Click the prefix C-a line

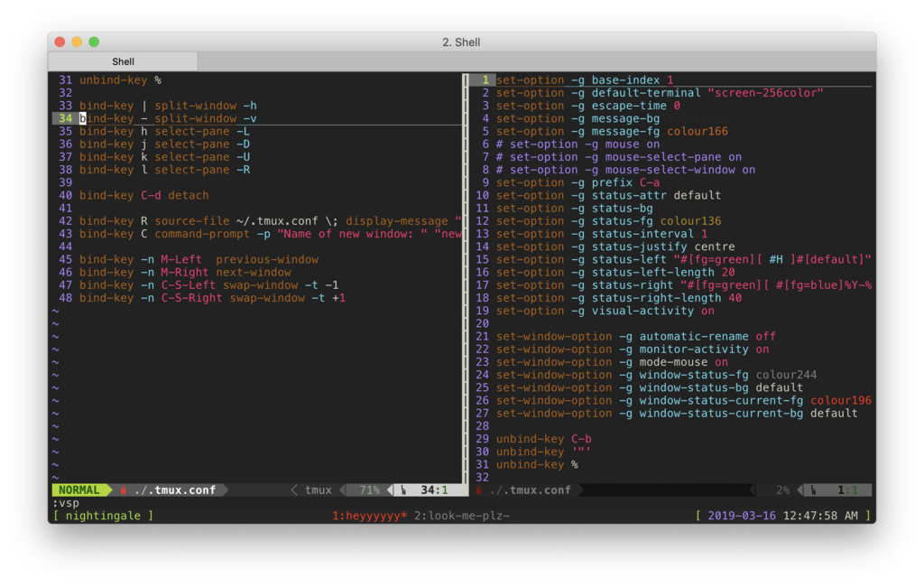(577, 183)
